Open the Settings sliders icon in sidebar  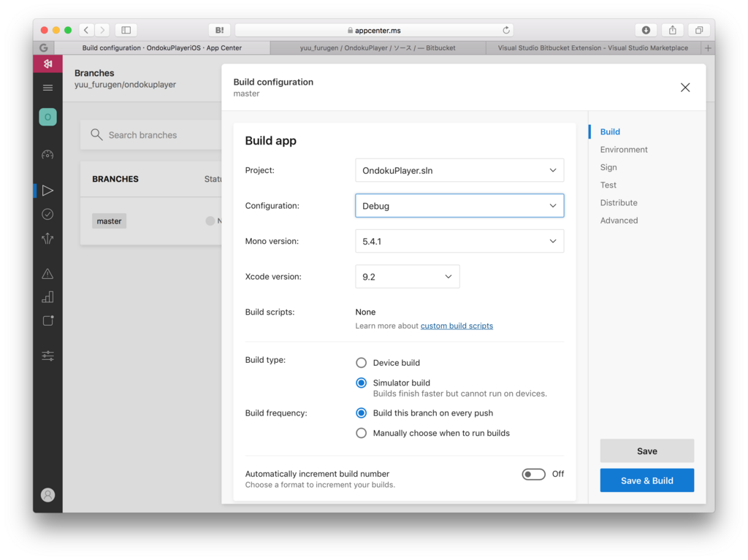tap(47, 356)
